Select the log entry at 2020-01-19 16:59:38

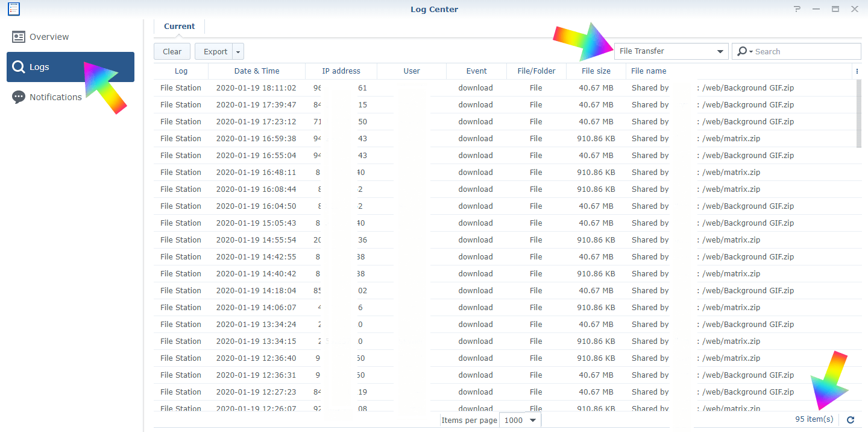tap(505, 139)
